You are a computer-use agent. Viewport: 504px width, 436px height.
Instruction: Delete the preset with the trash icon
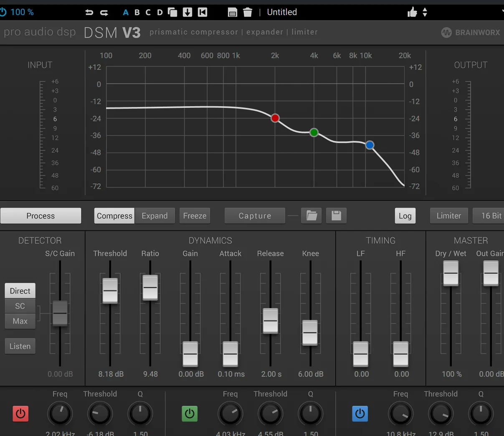tap(248, 12)
